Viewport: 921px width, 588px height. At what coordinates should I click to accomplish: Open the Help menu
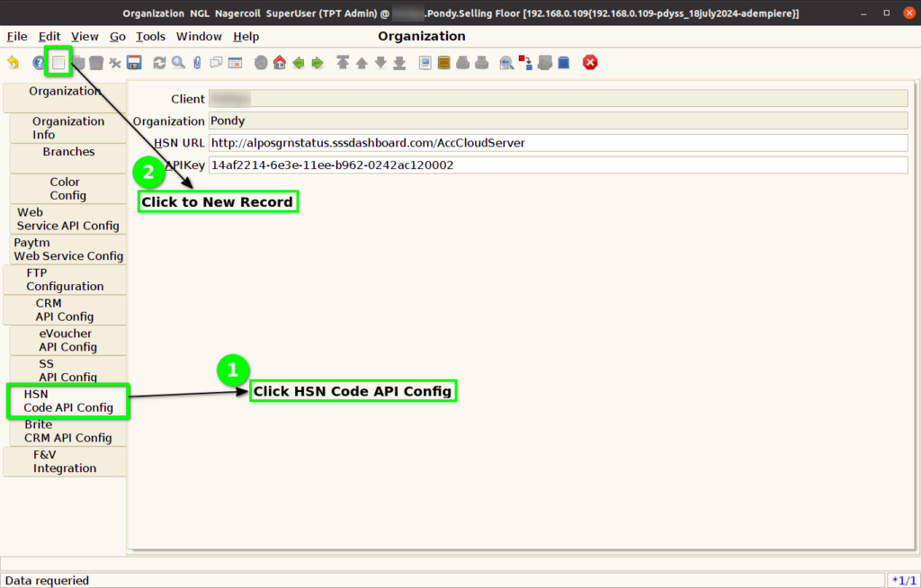pos(246,37)
